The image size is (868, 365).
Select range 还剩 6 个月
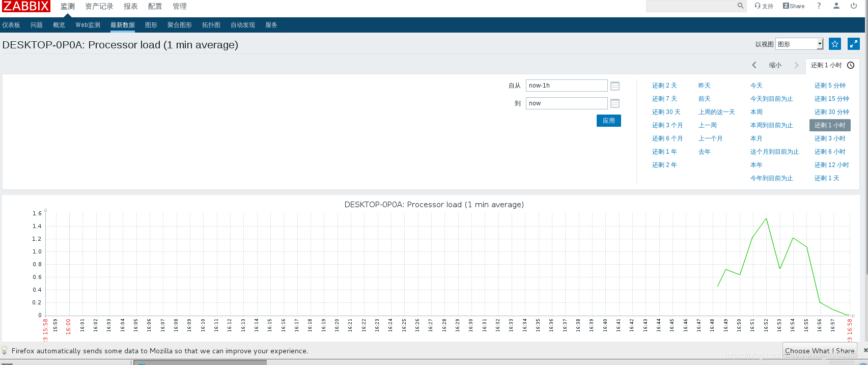tap(667, 138)
